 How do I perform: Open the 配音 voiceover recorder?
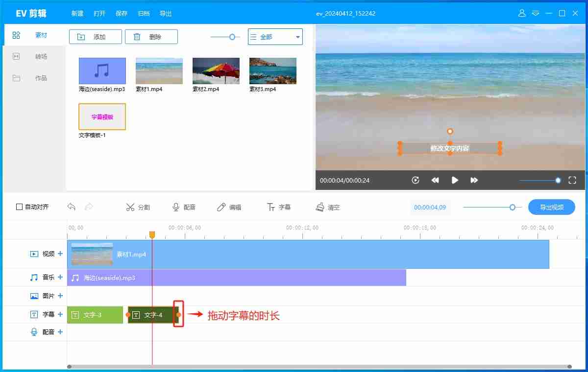(184, 207)
